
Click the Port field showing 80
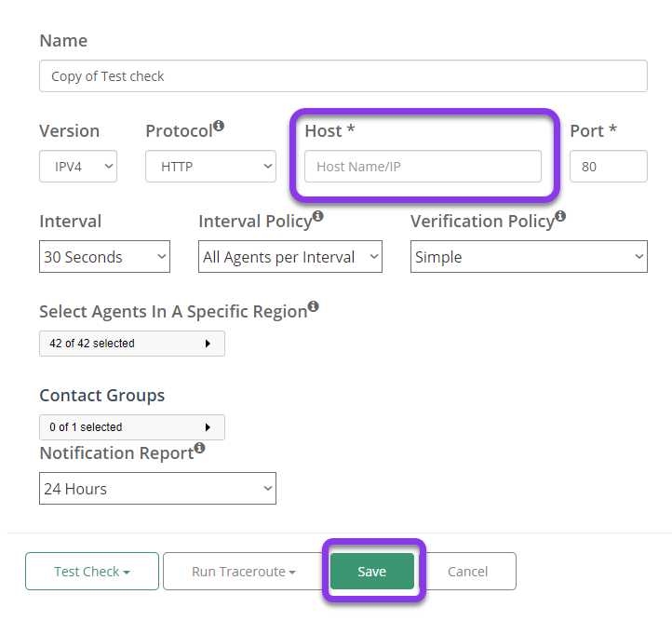tap(609, 167)
